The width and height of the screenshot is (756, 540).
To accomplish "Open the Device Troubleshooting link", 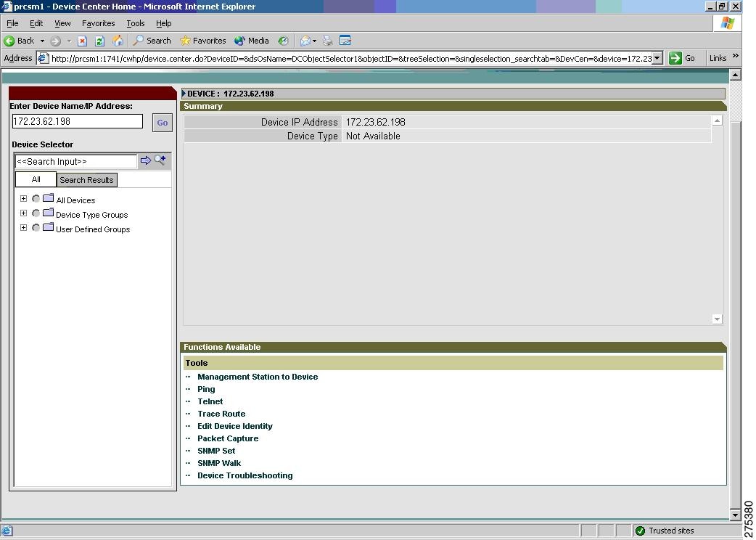I will (x=245, y=475).
